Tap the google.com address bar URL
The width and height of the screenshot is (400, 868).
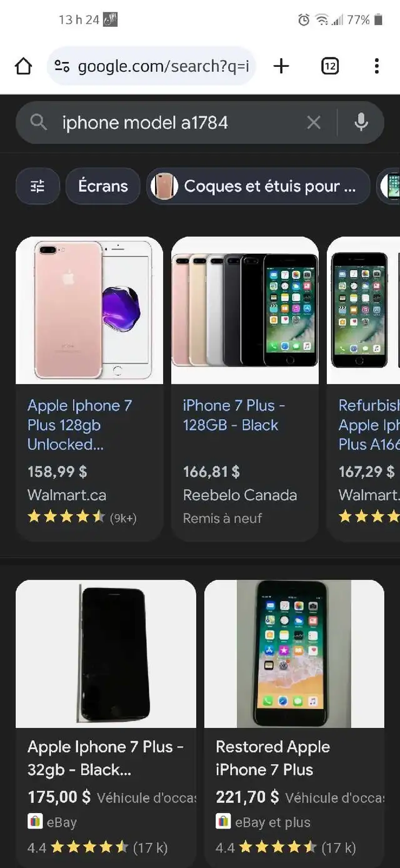point(163,66)
